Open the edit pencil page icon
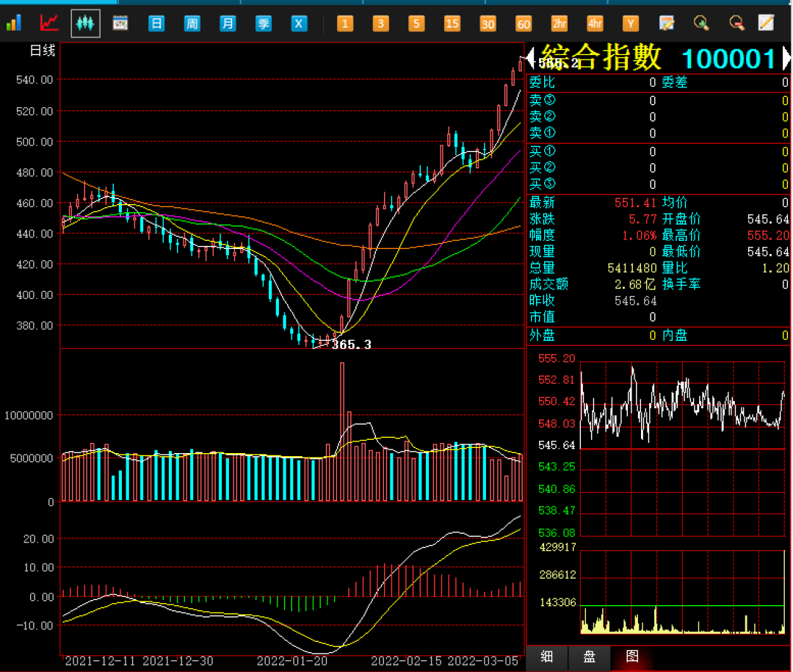Image resolution: width=793 pixels, height=672 pixels. [x=766, y=23]
